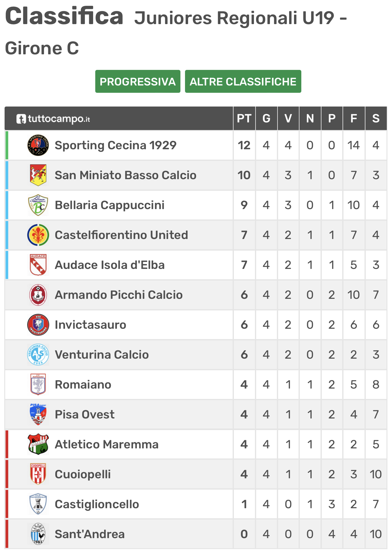Click the Bellaria Cappuccini team logo
The width and height of the screenshot is (392, 554).
(38, 205)
